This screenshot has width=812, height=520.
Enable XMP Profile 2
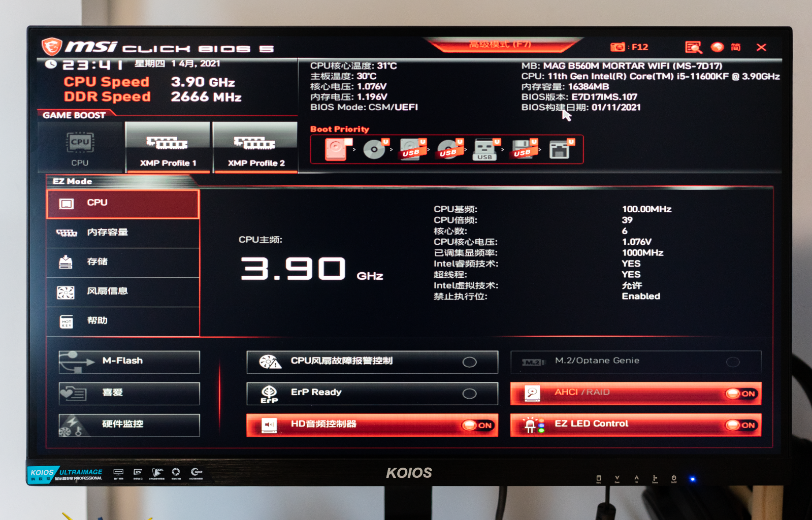[256, 147]
